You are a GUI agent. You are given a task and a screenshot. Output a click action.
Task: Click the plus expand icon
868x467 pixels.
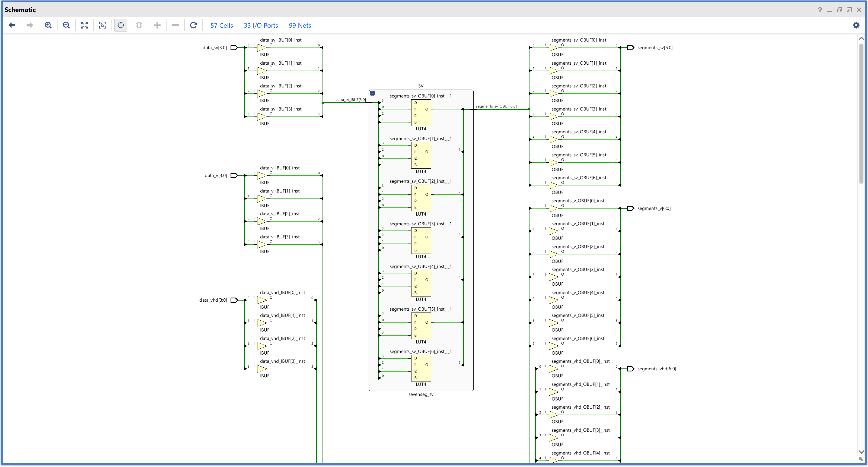[x=157, y=25]
